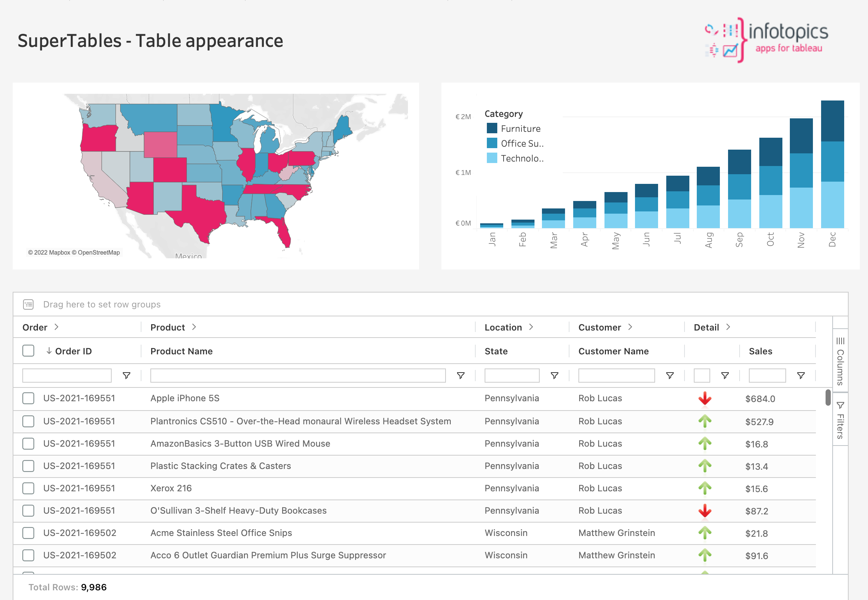Viewport: 868px width, 600px height.
Task: Click the Furniture legend color swatch
Action: [492, 128]
